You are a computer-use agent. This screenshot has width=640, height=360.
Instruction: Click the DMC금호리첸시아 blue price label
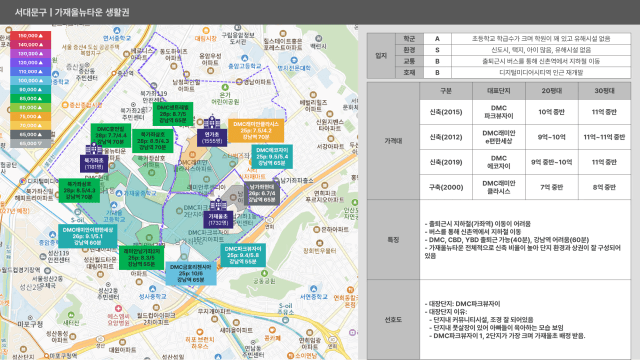tap(191, 273)
